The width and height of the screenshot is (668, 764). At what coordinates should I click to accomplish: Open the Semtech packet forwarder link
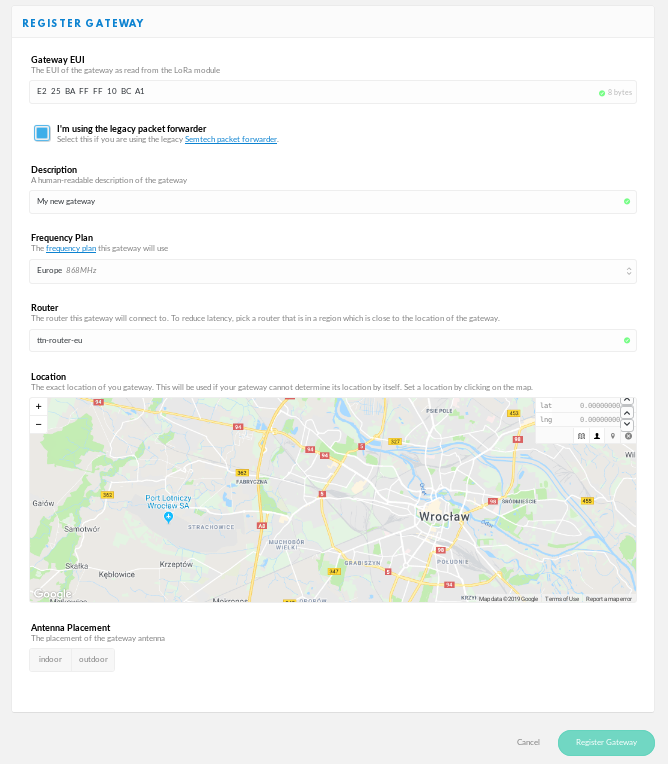click(x=231, y=139)
